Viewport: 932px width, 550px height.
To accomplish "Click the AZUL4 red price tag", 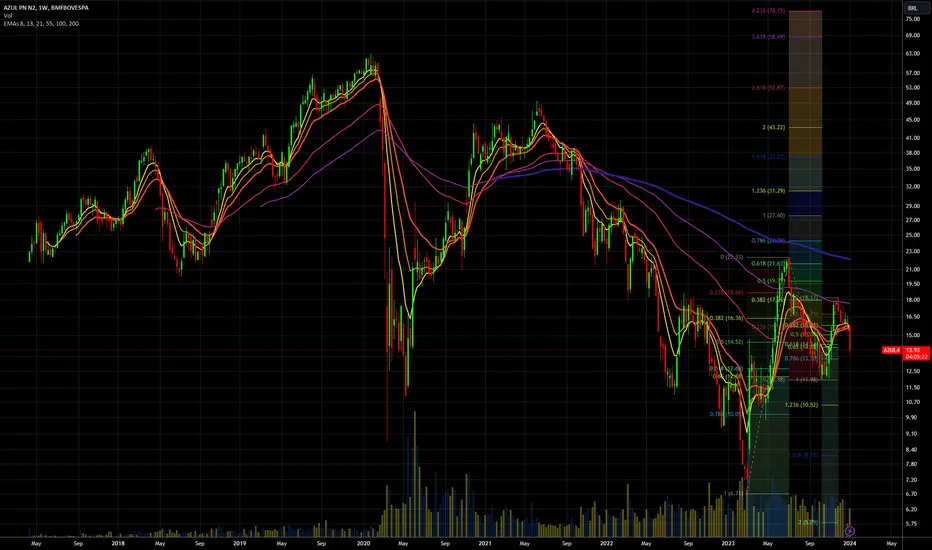I will (x=892, y=350).
